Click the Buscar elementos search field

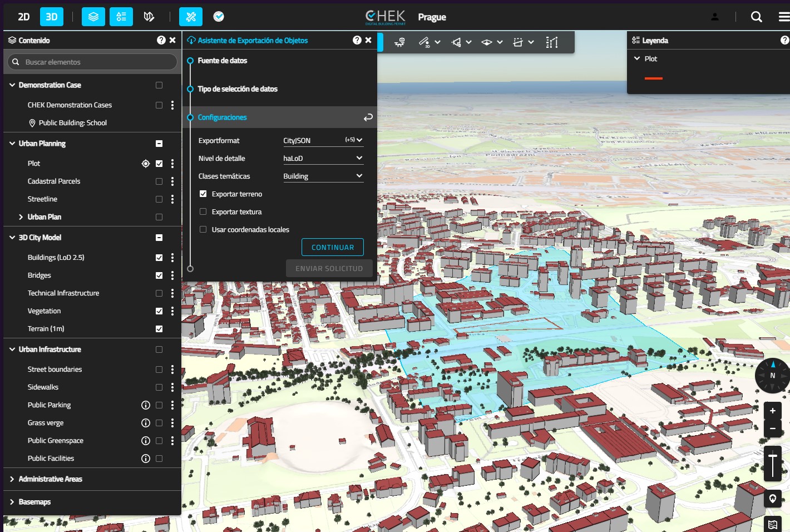92,62
